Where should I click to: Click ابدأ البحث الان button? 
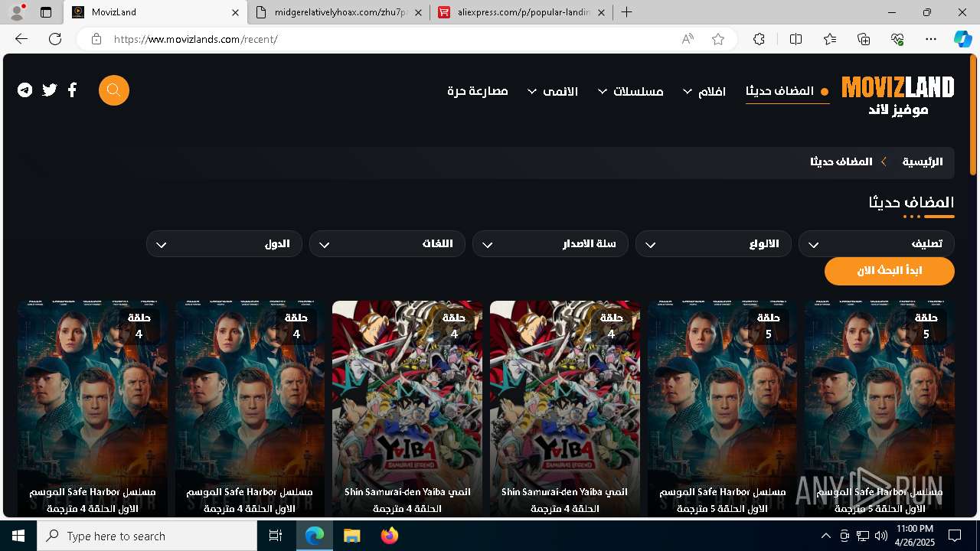[x=889, y=271]
